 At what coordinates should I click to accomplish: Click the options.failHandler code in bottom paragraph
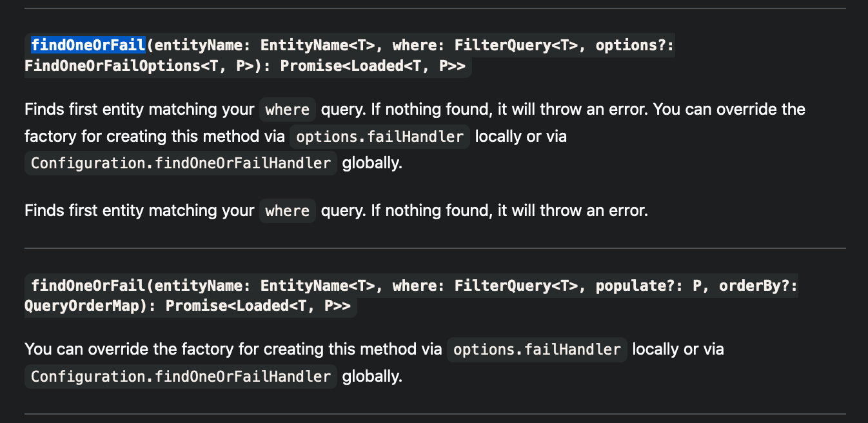(537, 349)
